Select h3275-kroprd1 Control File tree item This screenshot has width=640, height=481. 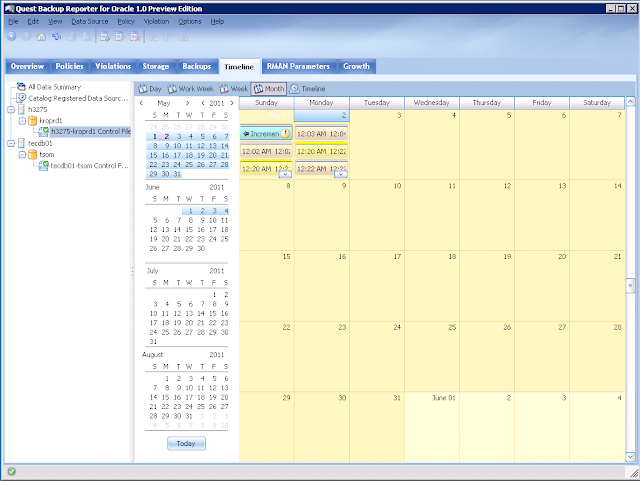91,131
